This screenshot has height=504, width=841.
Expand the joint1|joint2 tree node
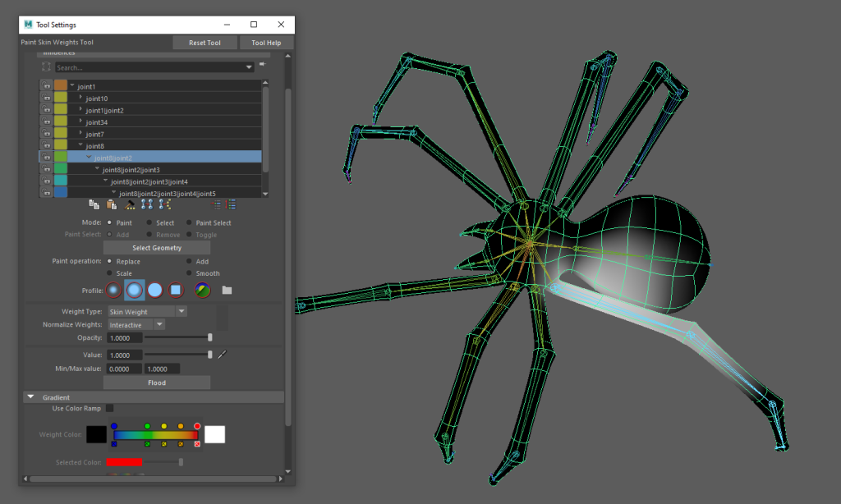point(80,109)
